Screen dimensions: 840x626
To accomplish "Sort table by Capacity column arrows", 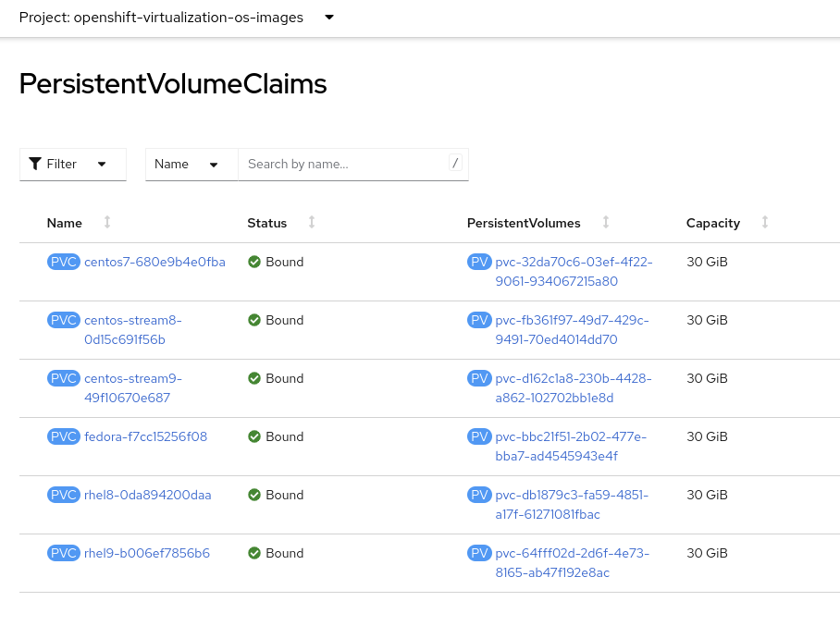I will coord(765,223).
